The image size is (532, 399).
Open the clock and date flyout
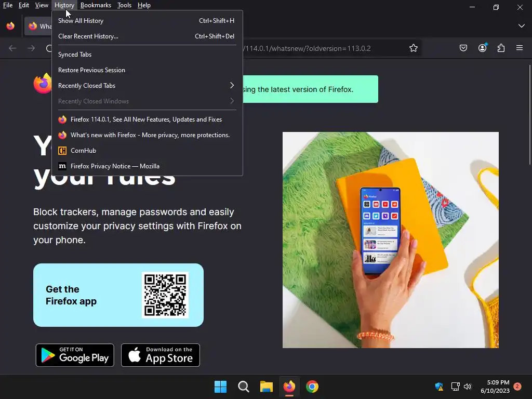click(495, 387)
